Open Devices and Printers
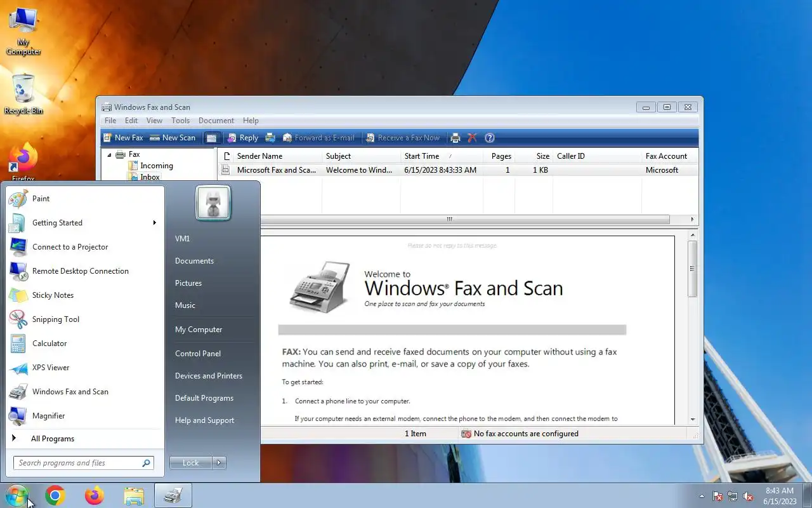 [x=209, y=376]
